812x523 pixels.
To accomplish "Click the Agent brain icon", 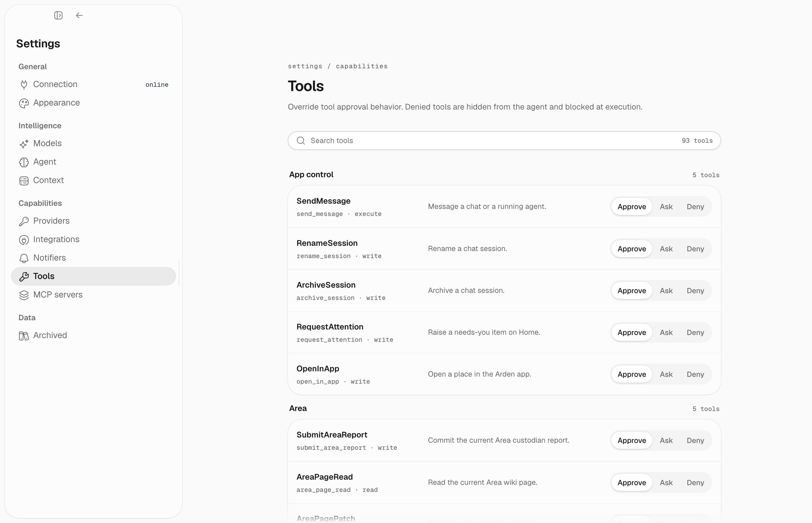I will [24, 162].
